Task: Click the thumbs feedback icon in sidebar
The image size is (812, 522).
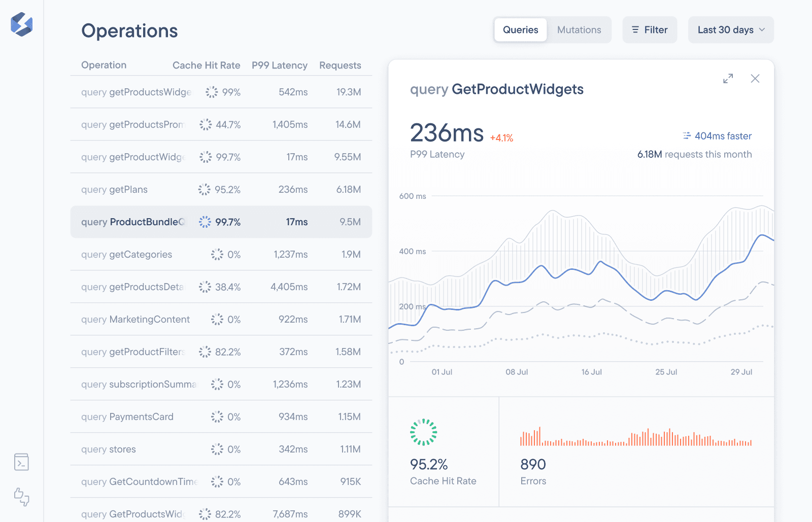Action: (x=21, y=497)
